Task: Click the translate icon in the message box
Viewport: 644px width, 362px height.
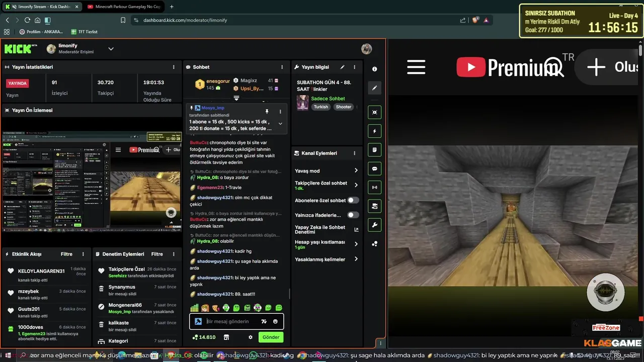Action: point(264,321)
